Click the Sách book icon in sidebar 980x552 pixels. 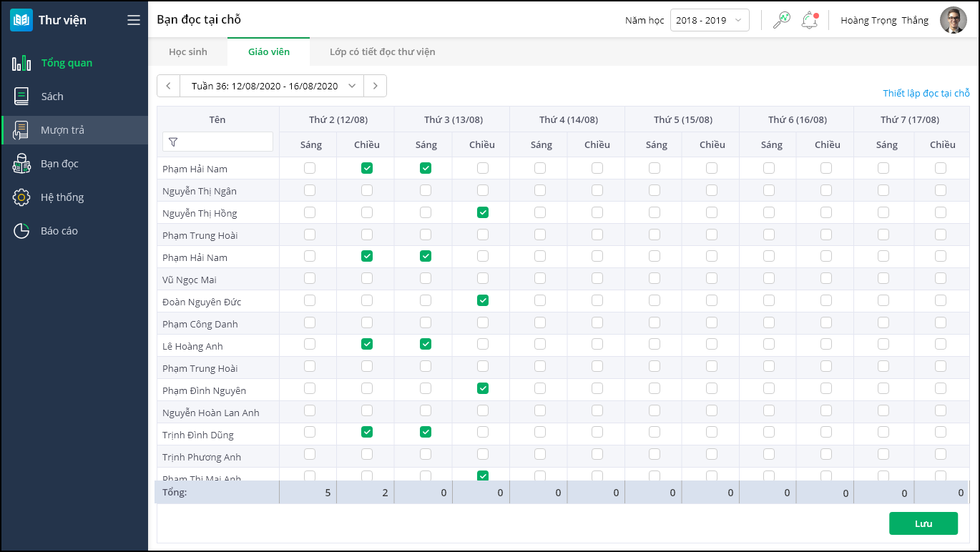[21, 97]
